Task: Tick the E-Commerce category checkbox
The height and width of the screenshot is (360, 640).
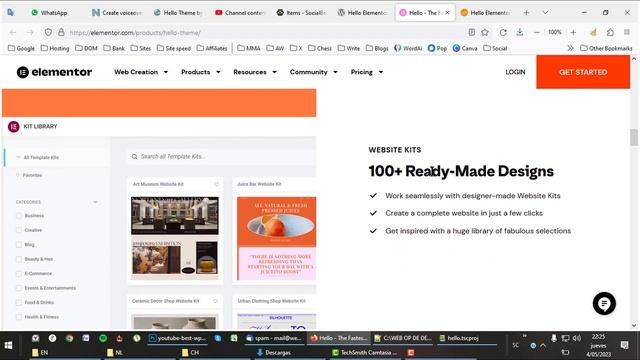Action: coord(19,273)
